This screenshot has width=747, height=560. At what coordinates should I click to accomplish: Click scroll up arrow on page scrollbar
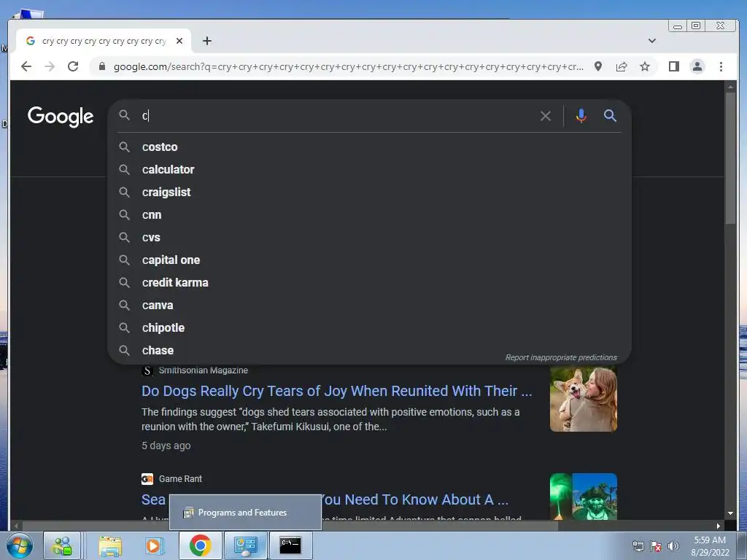[730, 87]
